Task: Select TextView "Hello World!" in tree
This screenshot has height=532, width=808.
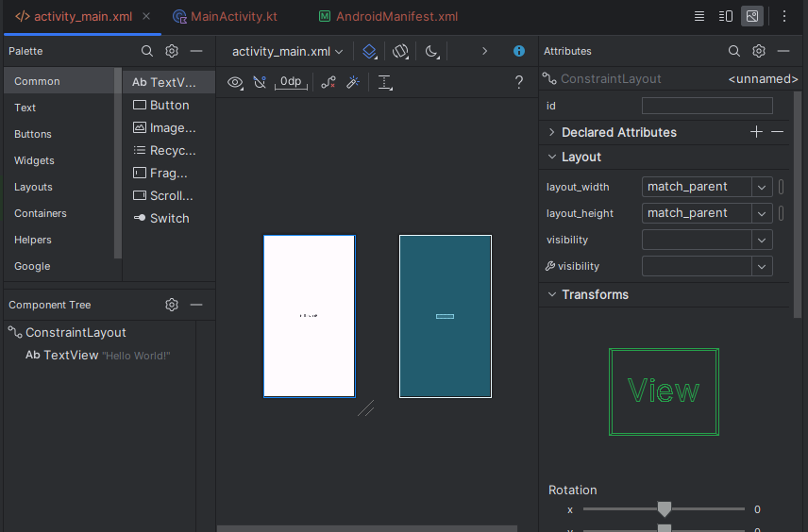Action: (98, 356)
